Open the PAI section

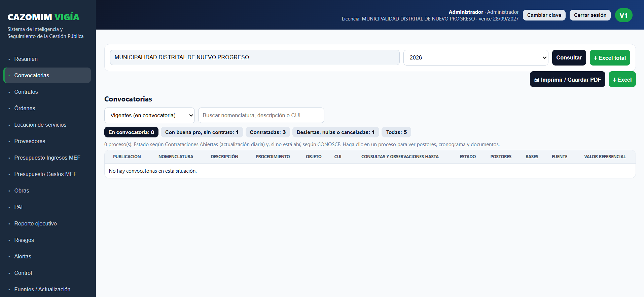[47, 207]
